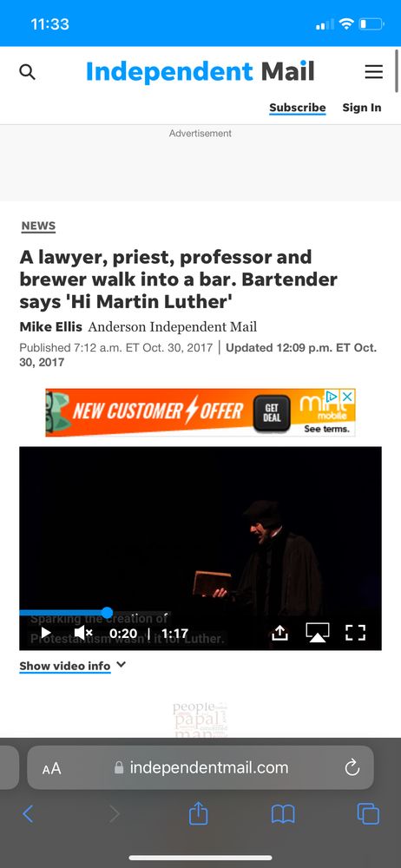401x868 pixels.
Task: Open the site search magnifier icon
Action: coord(27,72)
